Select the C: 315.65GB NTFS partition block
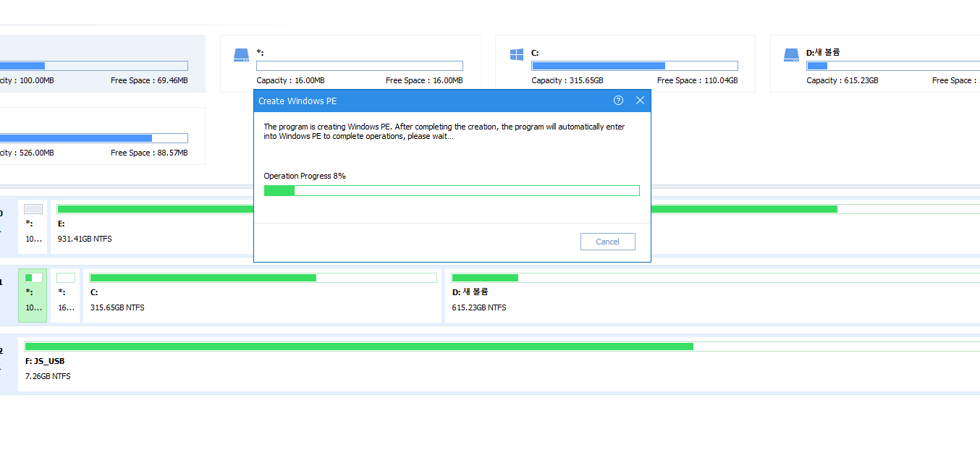 click(x=262, y=295)
